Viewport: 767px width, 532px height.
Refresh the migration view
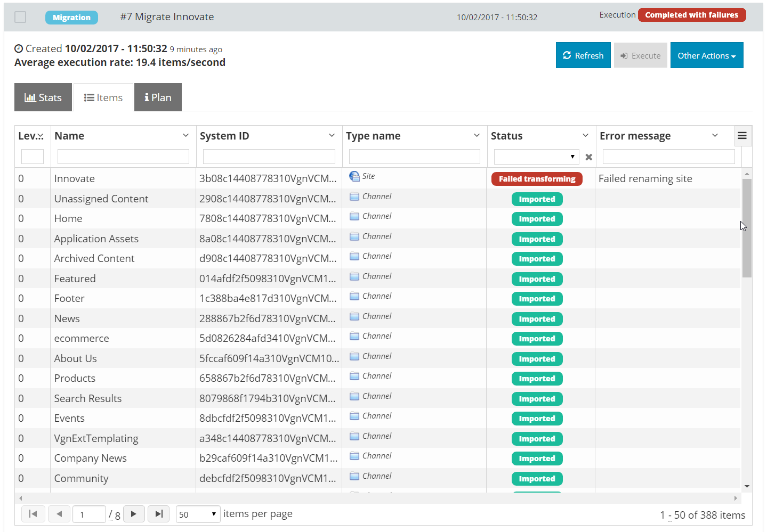583,55
